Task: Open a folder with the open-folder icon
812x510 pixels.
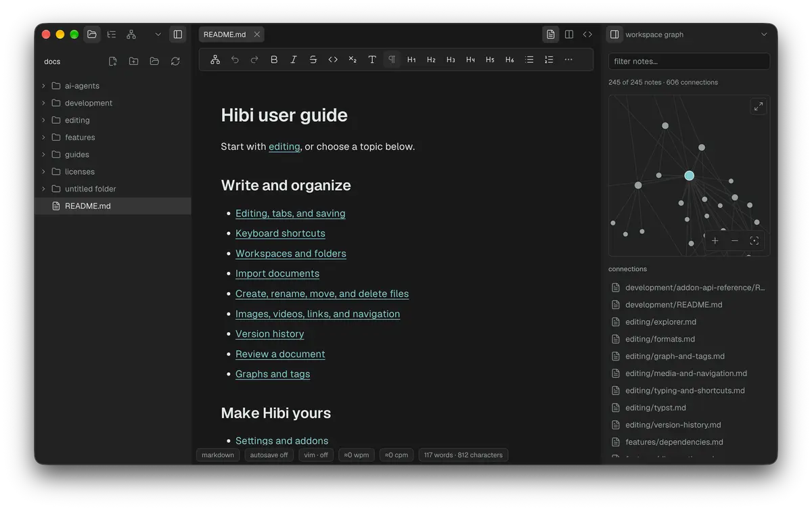Action: pyautogui.click(x=154, y=62)
